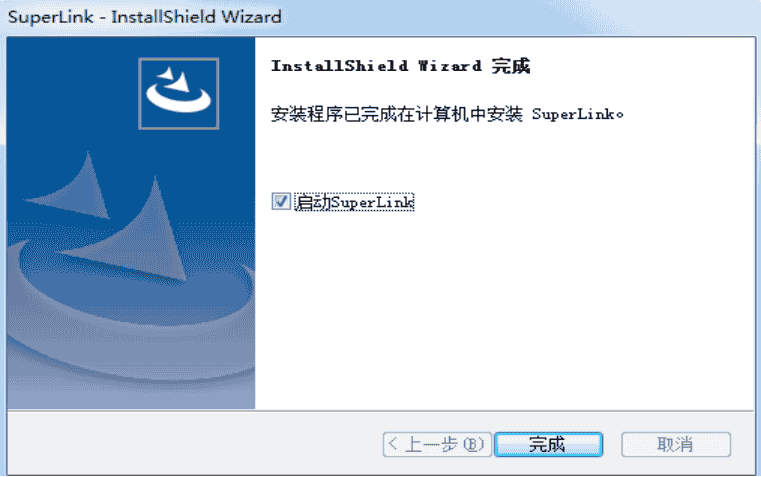Uncheck the 启动SuperLink checkbox
The height and width of the screenshot is (477, 761).
coord(281,201)
